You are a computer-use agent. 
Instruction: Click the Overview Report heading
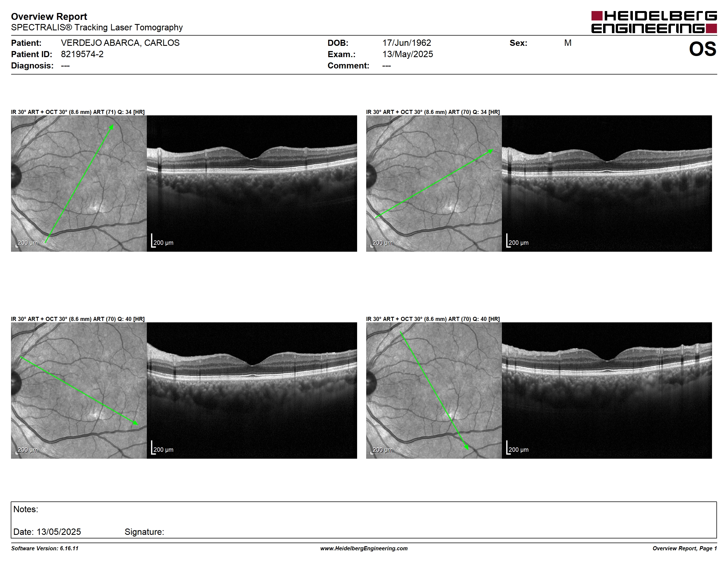pos(49,16)
